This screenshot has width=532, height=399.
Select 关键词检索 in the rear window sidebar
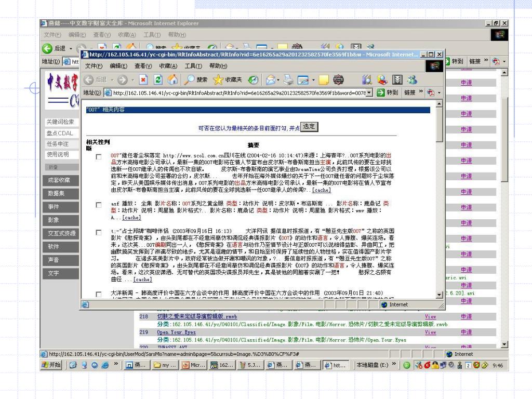pyautogui.click(x=61, y=122)
